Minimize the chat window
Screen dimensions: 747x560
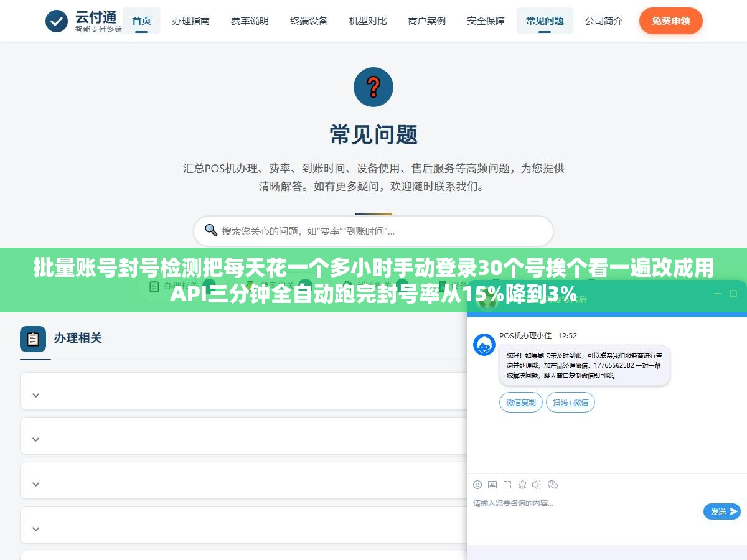716,294
